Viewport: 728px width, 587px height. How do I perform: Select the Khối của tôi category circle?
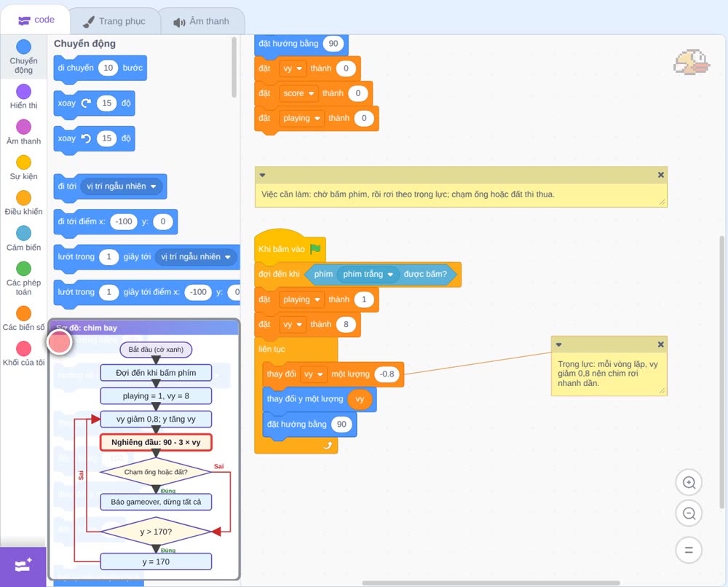(x=24, y=348)
